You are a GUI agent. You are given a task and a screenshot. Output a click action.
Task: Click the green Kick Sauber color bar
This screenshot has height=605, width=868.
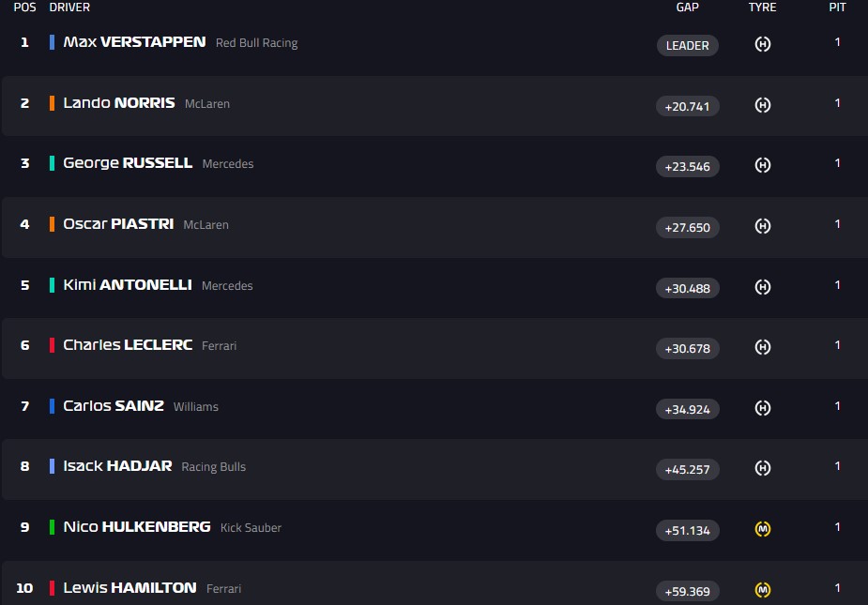coord(53,527)
